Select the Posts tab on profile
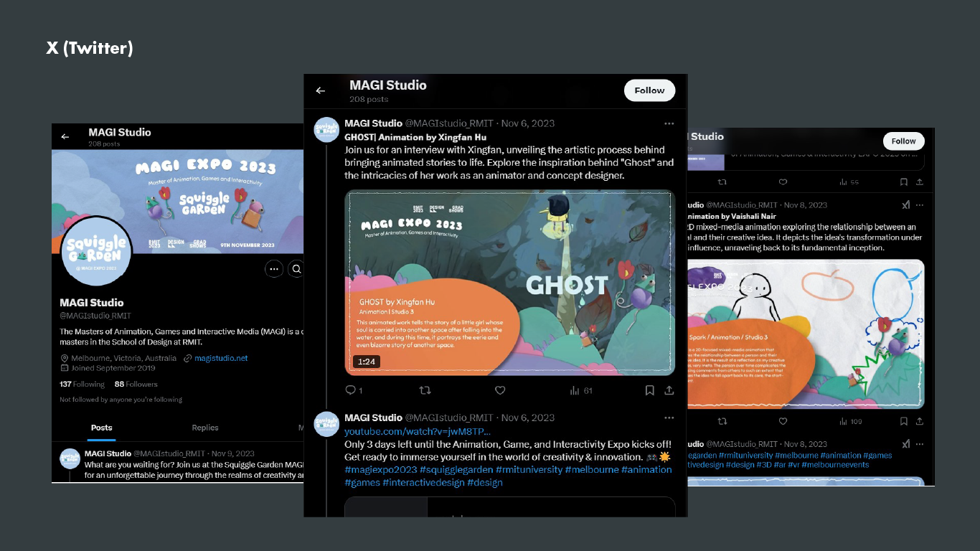Viewport: 980px width, 551px height. pyautogui.click(x=102, y=428)
